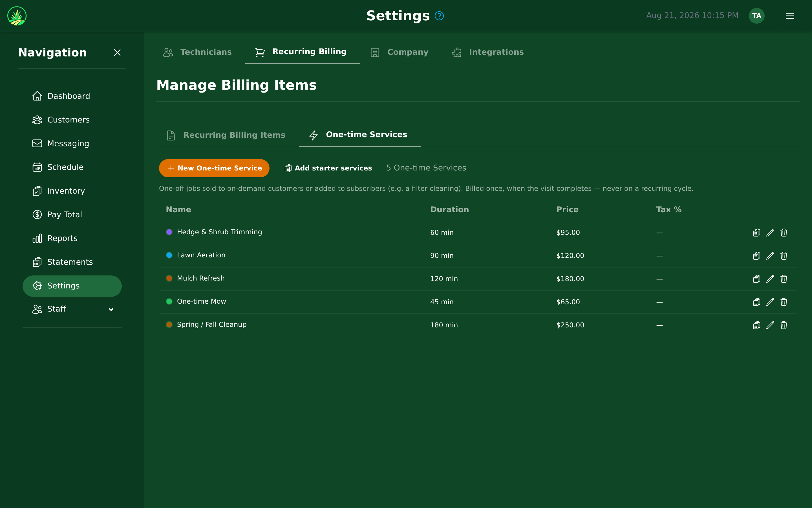Open Schedule in navigation
The width and height of the screenshot is (812, 508).
tap(72, 167)
